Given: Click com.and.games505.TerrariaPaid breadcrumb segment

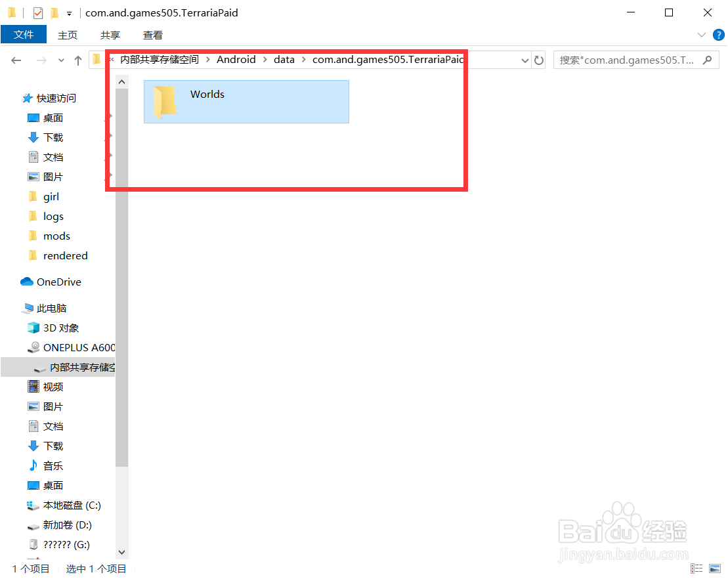Looking at the screenshot, I should coord(388,60).
